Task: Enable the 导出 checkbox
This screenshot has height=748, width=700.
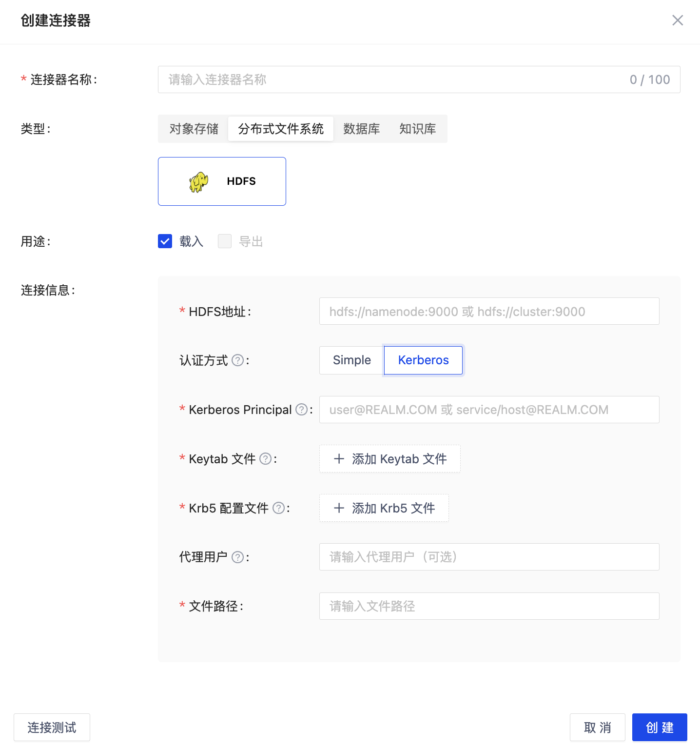Action: coord(224,241)
